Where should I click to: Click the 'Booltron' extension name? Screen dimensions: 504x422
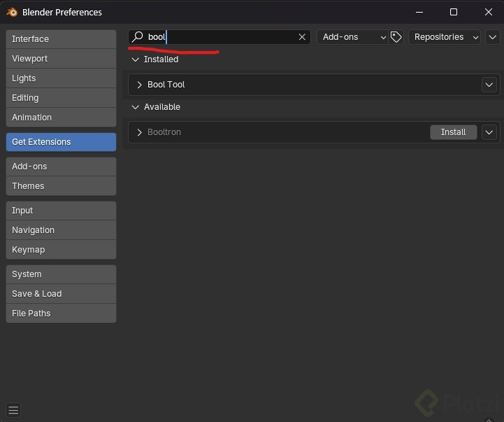click(x=164, y=132)
